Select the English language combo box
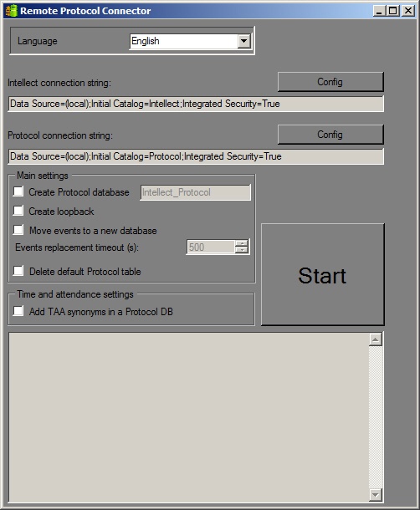This screenshot has width=420, height=510. (x=191, y=41)
